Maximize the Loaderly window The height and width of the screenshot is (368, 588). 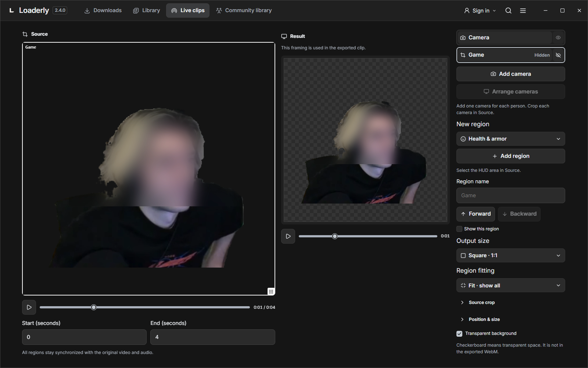(x=562, y=11)
